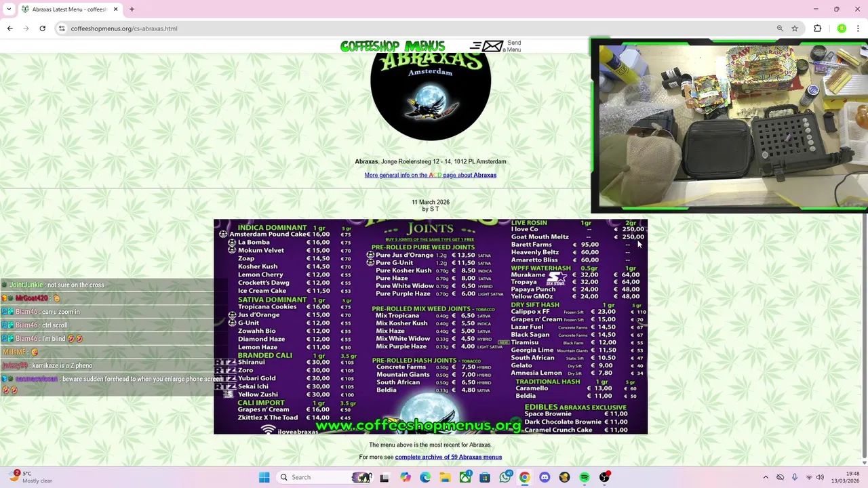Click the Pure Jus d'Orange joint entry

click(404, 256)
